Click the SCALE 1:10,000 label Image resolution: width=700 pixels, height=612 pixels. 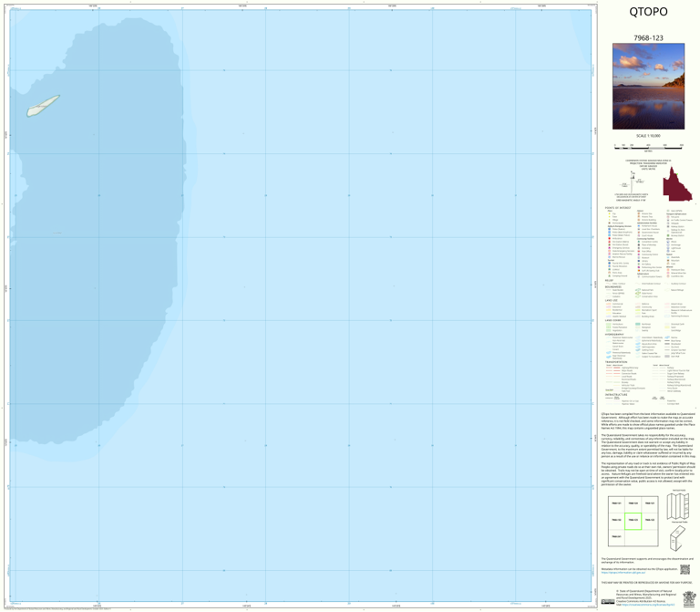click(648, 136)
